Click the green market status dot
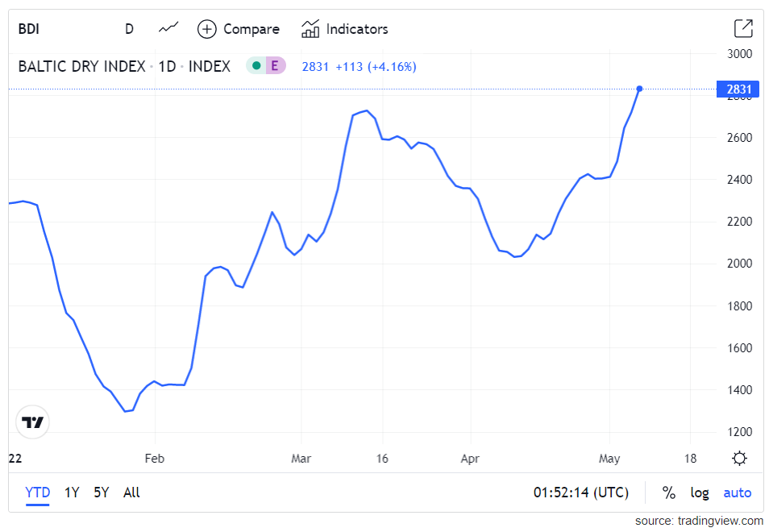 (256, 66)
